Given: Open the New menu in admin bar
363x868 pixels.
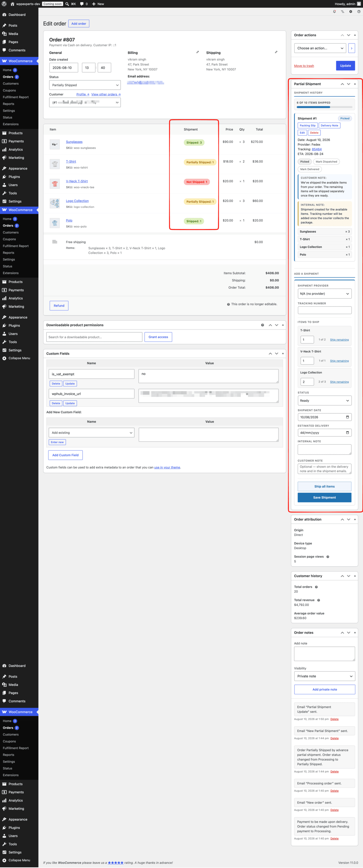Looking at the screenshot, I should 98,4.
